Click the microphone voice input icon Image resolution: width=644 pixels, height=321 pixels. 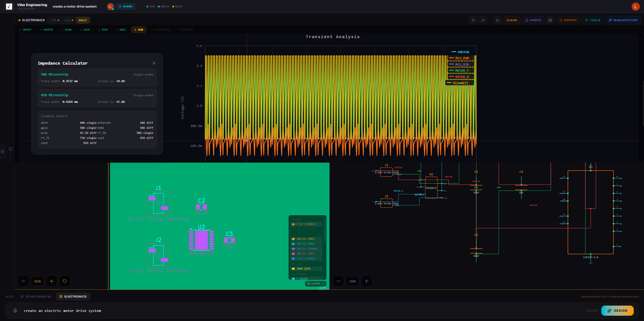[15, 311]
